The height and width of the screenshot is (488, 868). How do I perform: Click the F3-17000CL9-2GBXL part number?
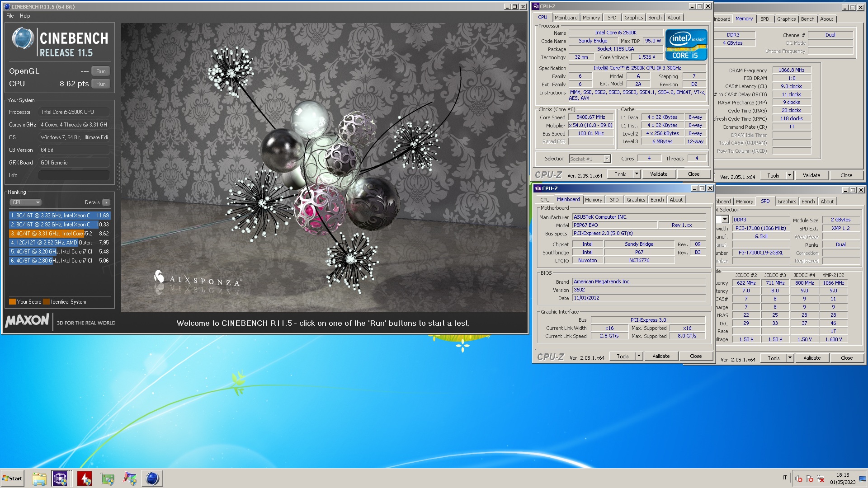click(x=760, y=253)
